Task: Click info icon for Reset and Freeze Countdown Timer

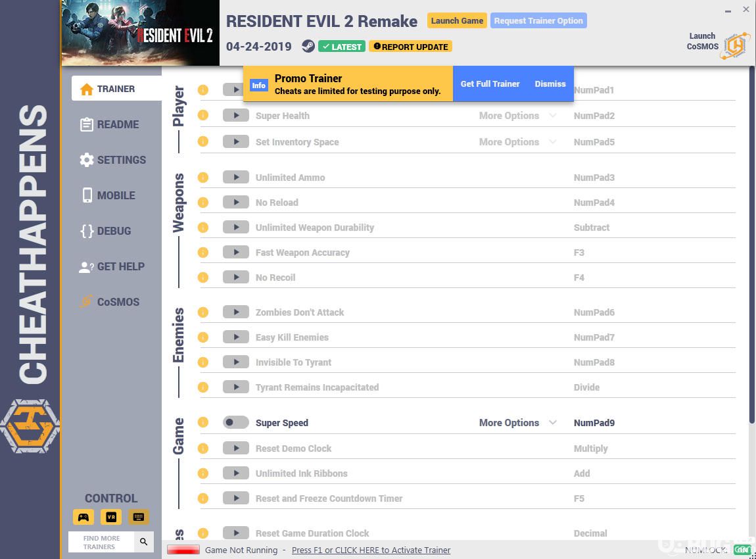Action: (x=203, y=498)
